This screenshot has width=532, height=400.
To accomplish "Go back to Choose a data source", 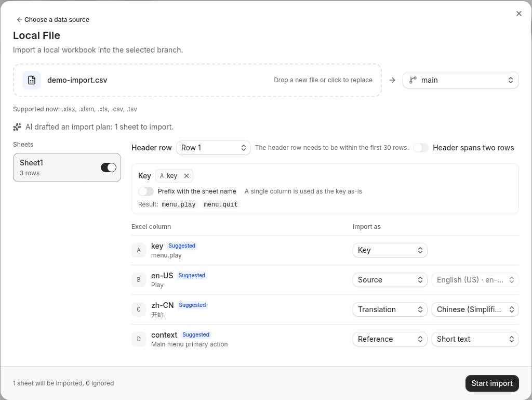I will [53, 20].
